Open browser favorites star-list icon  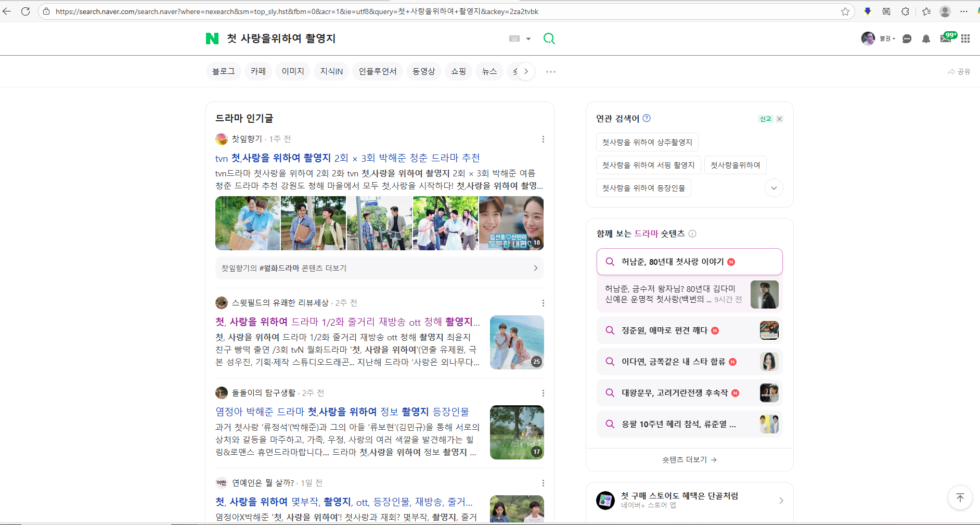926,11
